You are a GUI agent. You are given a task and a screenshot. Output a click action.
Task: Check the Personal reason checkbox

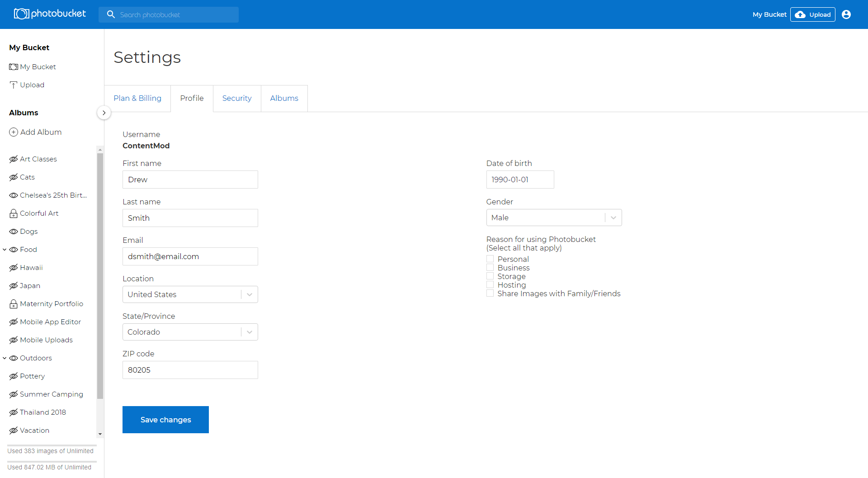(x=490, y=259)
